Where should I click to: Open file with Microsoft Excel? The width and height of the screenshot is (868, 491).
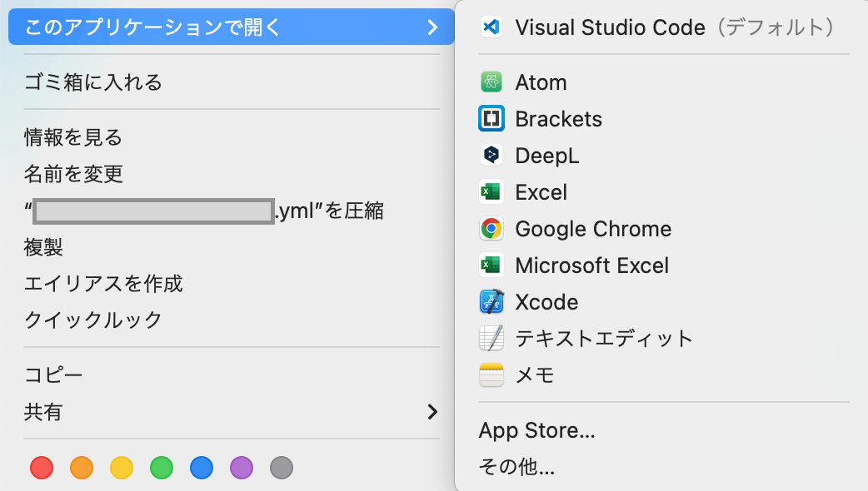pyautogui.click(x=591, y=265)
